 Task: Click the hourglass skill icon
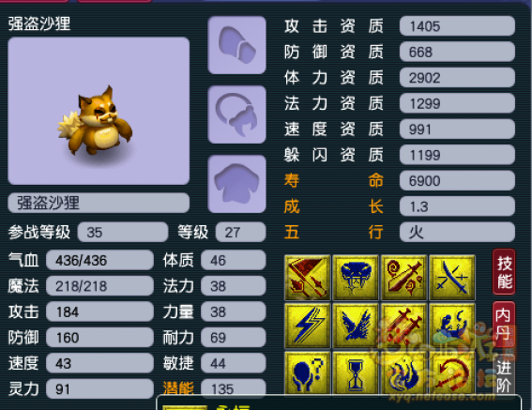pyautogui.click(x=356, y=372)
